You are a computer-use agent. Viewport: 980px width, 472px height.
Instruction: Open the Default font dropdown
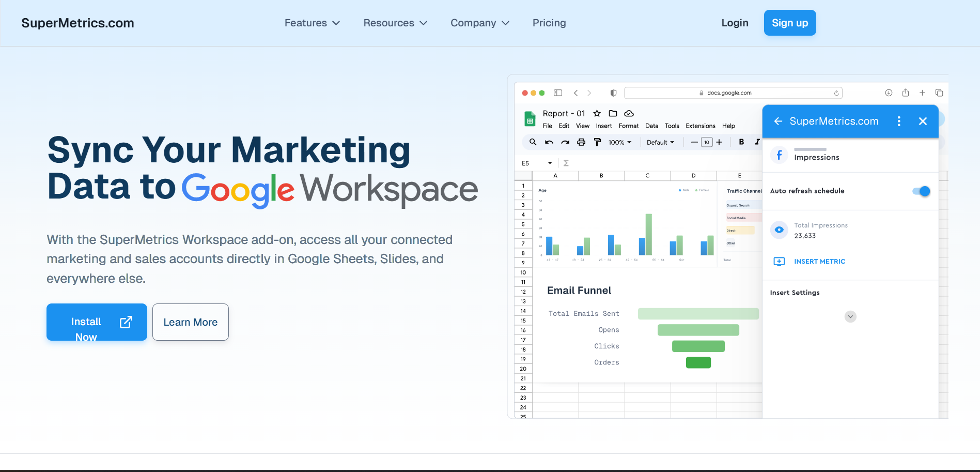click(x=661, y=142)
